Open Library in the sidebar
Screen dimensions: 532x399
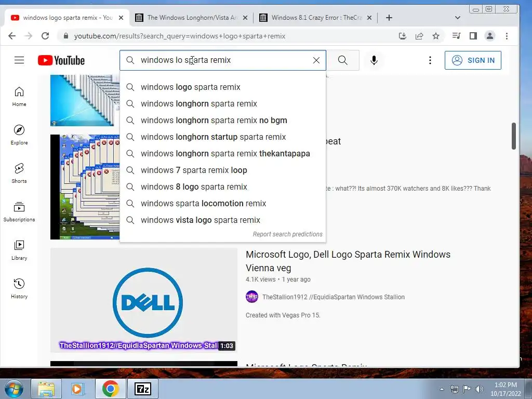pos(19,250)
